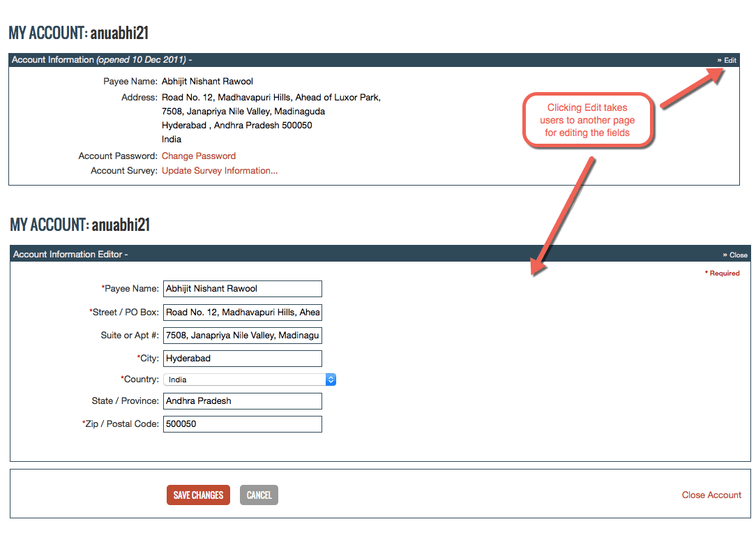Select the Suite or Apt # field

(x=243, y=336)
